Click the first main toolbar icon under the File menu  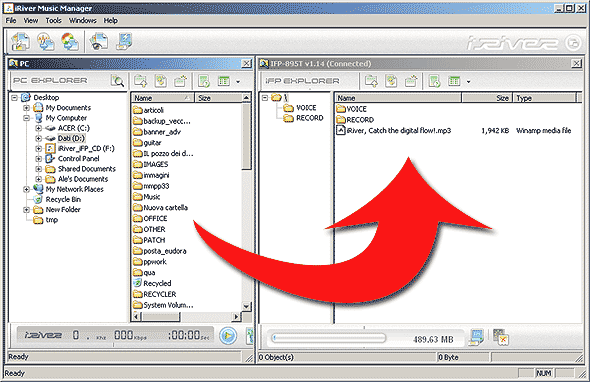coord(20,41)
